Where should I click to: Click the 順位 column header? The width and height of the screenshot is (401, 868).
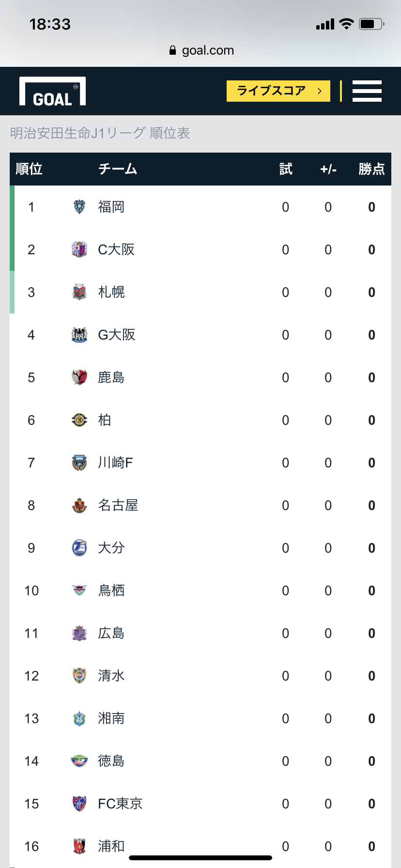[29, 169]
